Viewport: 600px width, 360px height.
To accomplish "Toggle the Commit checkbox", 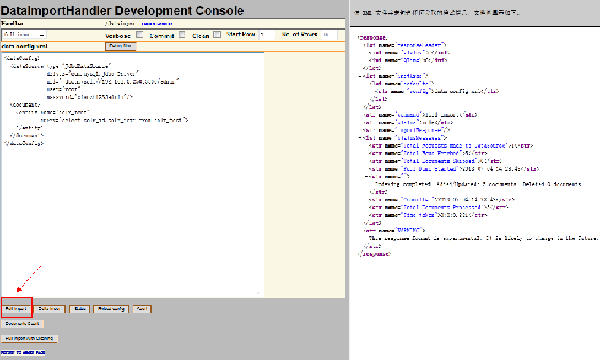I will pyautogui.click(x=182, y=34).
